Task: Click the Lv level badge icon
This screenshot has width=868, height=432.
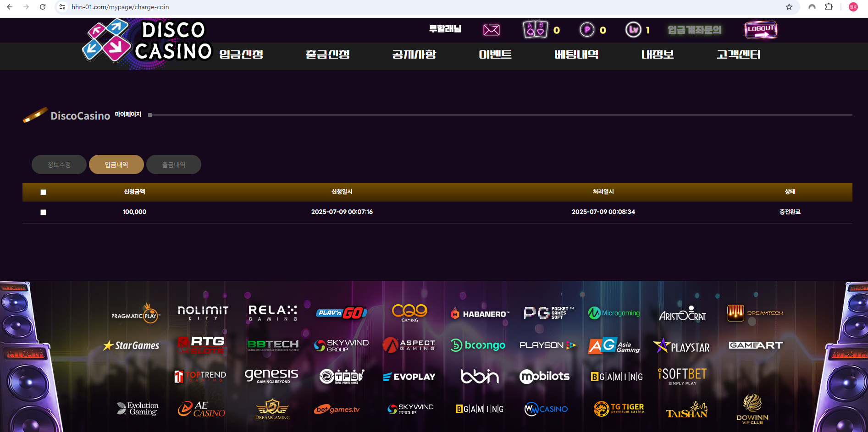Action: [633, 30]
